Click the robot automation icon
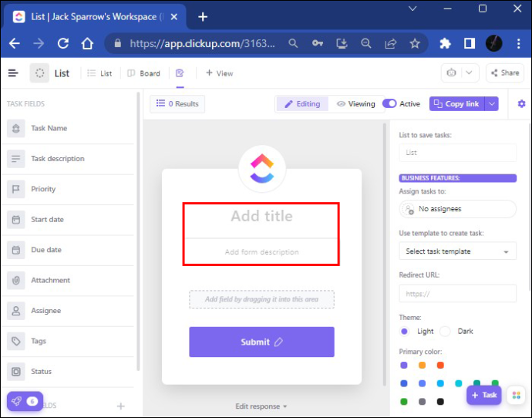Screen dimensions: 532x418 pos(451,72)
